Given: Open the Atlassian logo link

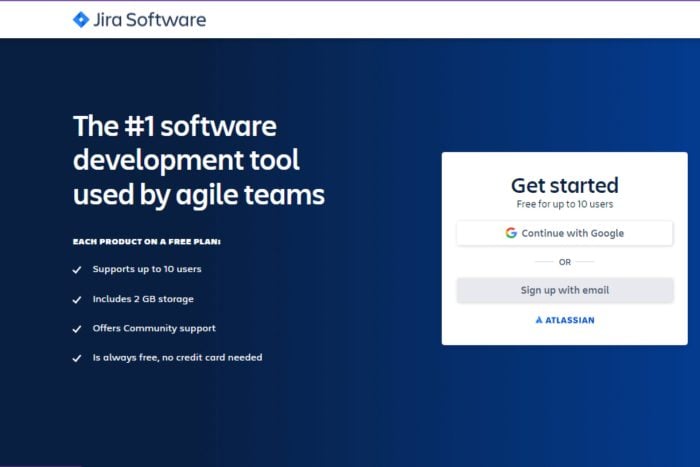Looking at the screenshot, I should [565, 320].
